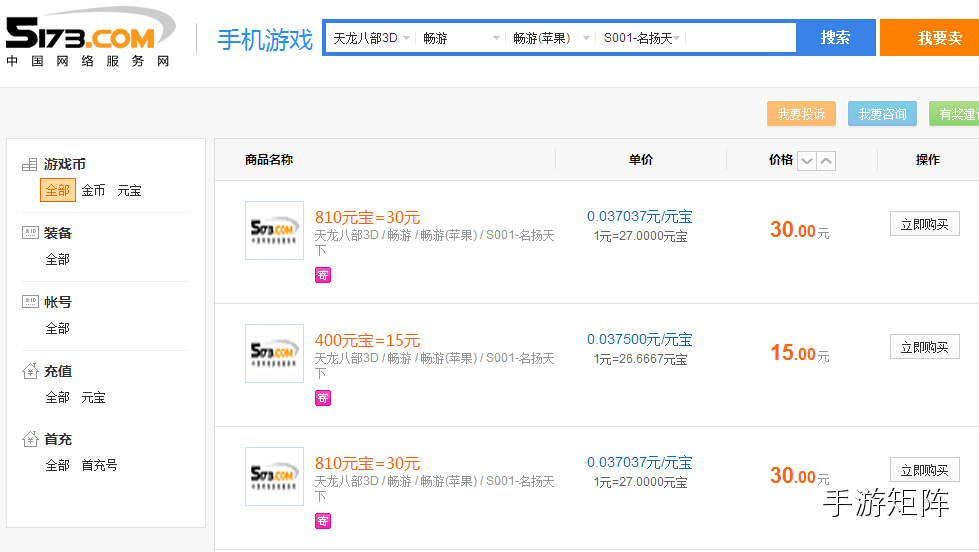Buy the first 30.00元 item with 立即购买
979x552 pixels.
(x=925, y=224)
